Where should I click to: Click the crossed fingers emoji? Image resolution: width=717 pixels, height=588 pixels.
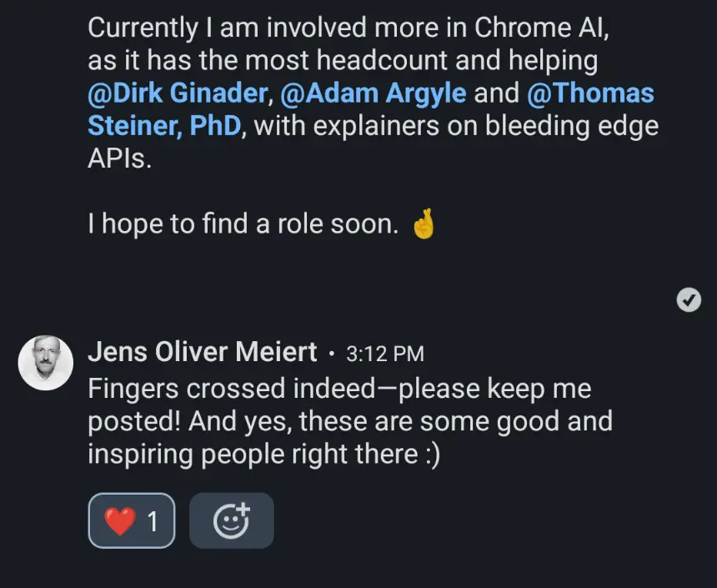click(x=424, y=224)
